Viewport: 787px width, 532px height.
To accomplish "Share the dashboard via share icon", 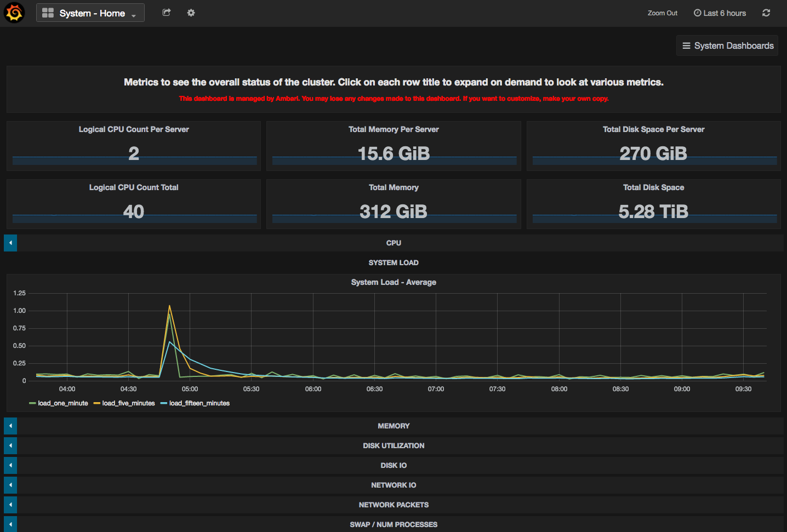I will pos(167,13).
